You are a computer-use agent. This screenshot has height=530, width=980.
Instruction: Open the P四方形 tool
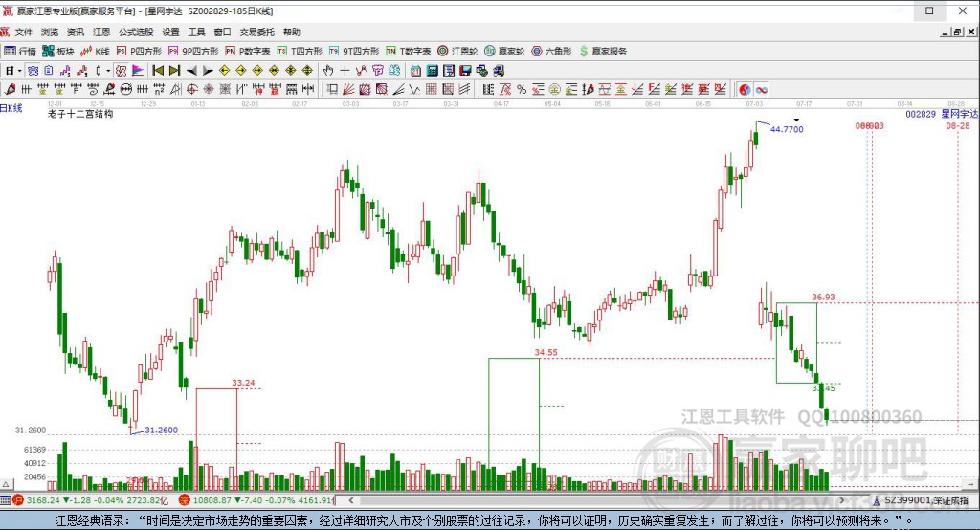pos(139,52)
